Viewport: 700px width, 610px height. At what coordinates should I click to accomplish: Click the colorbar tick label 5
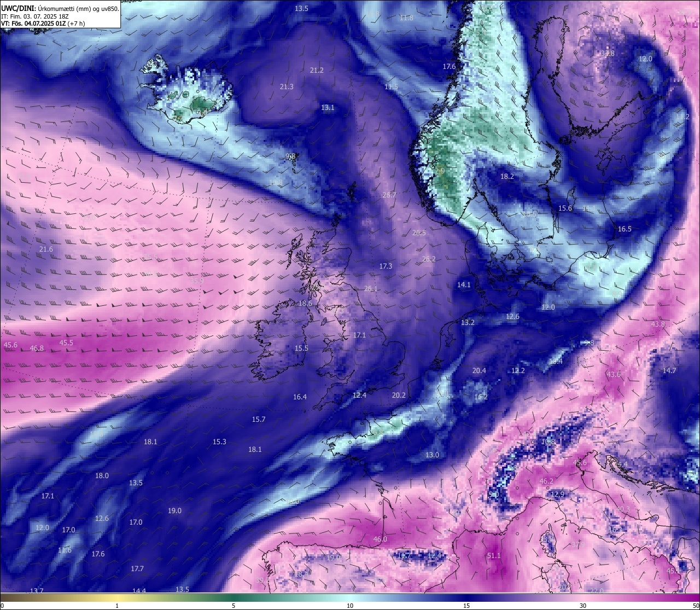click(x=234, y=606)
